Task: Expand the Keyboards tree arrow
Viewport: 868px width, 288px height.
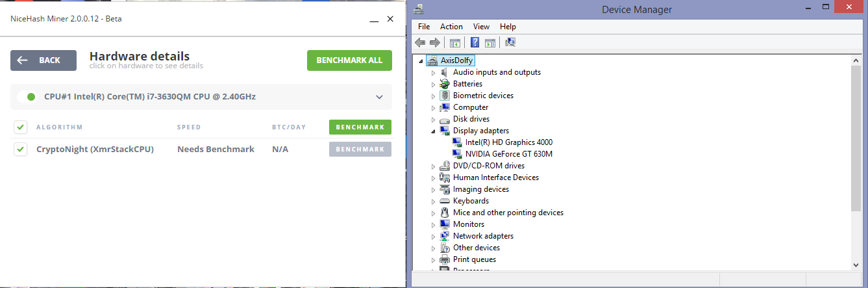Action: click(434, 201)
